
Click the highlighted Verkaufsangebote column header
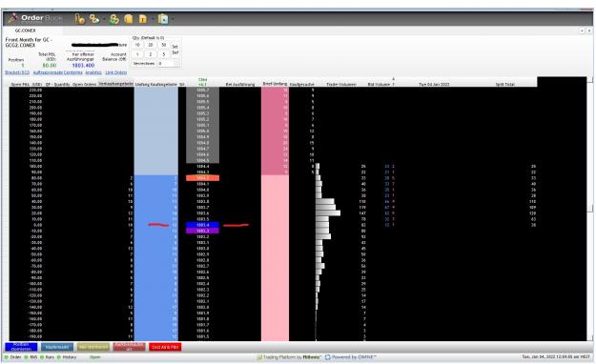click(x=115, y=84)
